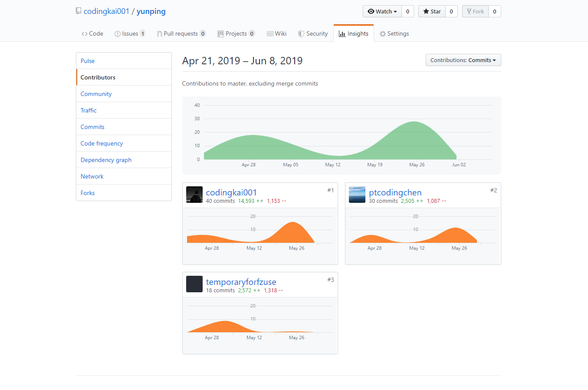Open the Insights tab
Viewport: 588px width, 390px height.
(354, 33)
